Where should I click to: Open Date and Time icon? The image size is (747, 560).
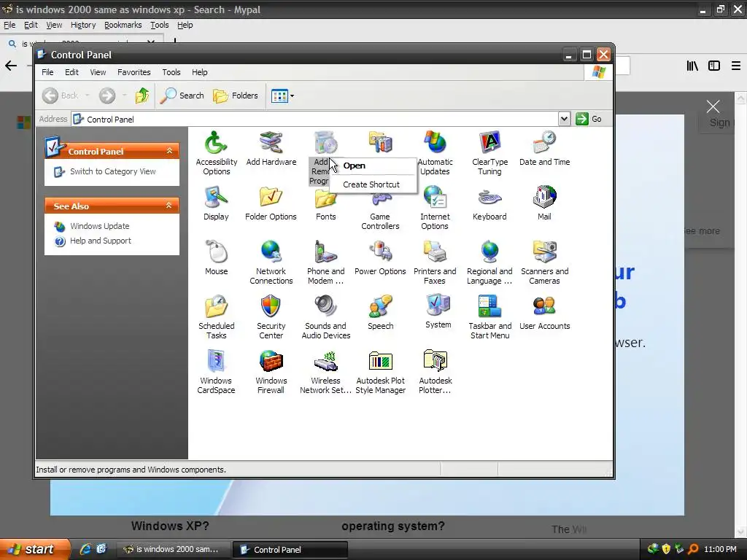[544, 149]
